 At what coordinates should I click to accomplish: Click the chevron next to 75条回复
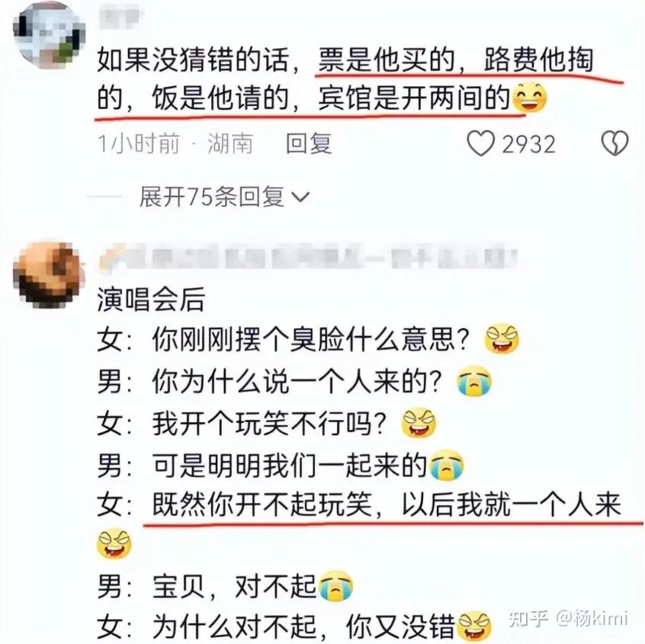[300, 197]
